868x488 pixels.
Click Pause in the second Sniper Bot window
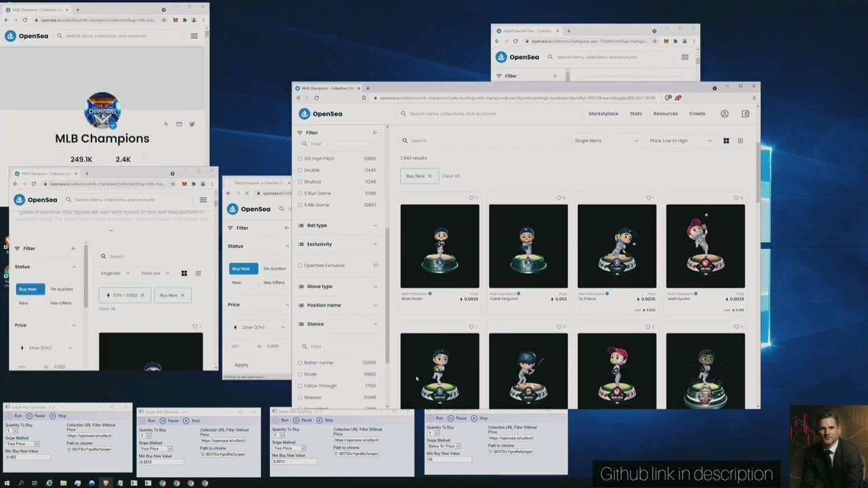click(x=170, y=421)
